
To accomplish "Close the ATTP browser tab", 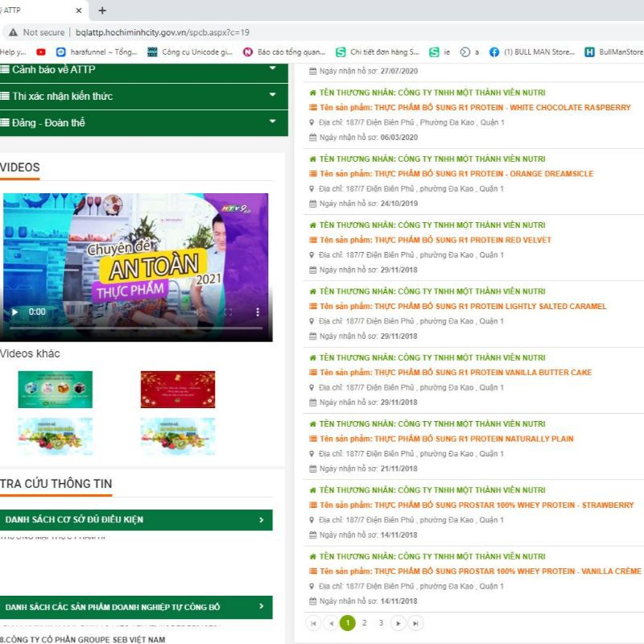I will [79, 10].
